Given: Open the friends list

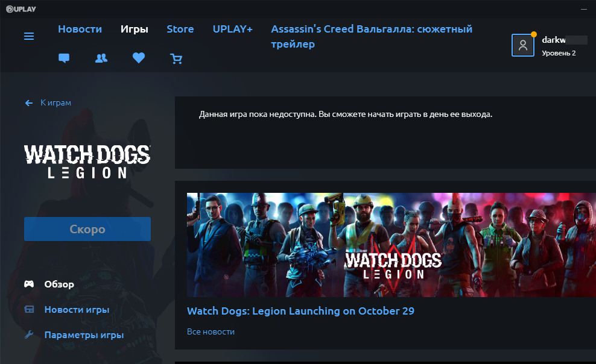Looking at the screenshot, I should pyautogui.click(x=101, y=58).
